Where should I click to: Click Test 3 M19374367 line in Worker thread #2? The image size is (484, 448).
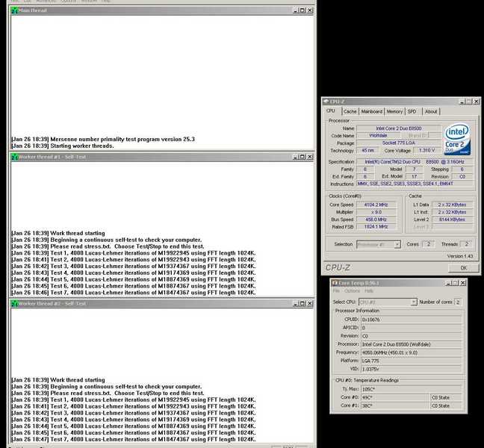134,413
